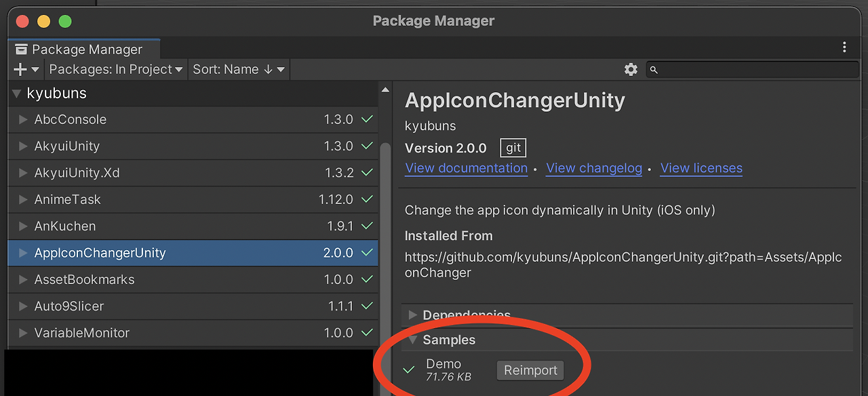Viewport: 868px width, 396px height.
Task: Click the green checkmark on the Auto9Slicer row
Action: pos(367,306)
